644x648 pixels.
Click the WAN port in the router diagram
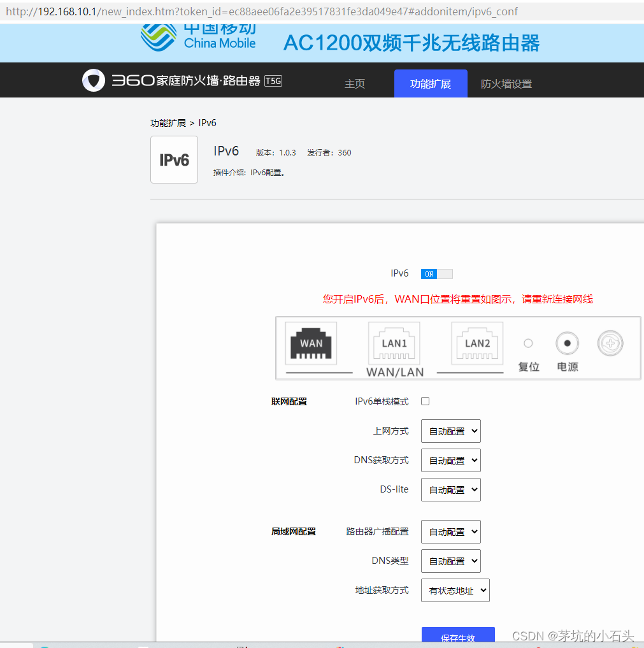click(310, 343)
